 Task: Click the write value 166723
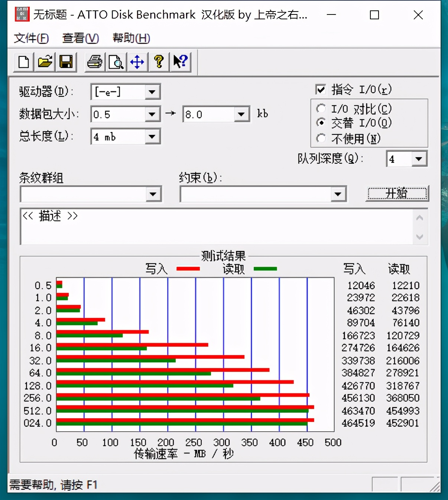(358, 335)
